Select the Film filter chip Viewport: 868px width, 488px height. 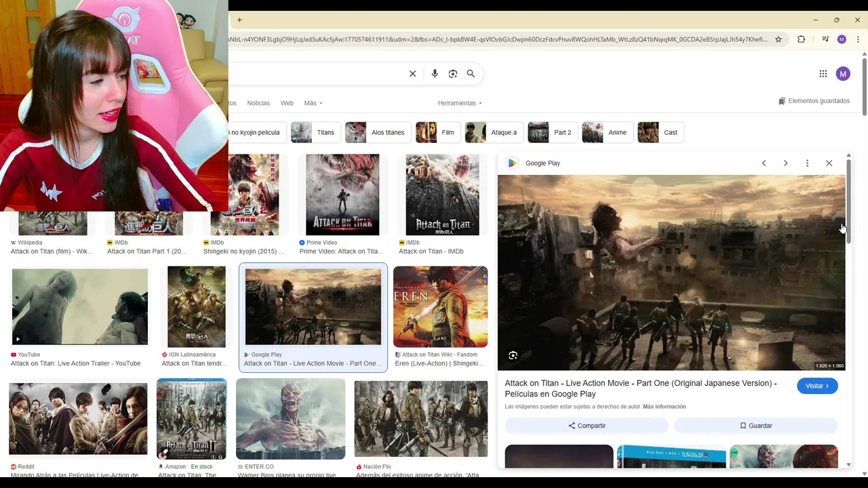(x=438, y=132)
